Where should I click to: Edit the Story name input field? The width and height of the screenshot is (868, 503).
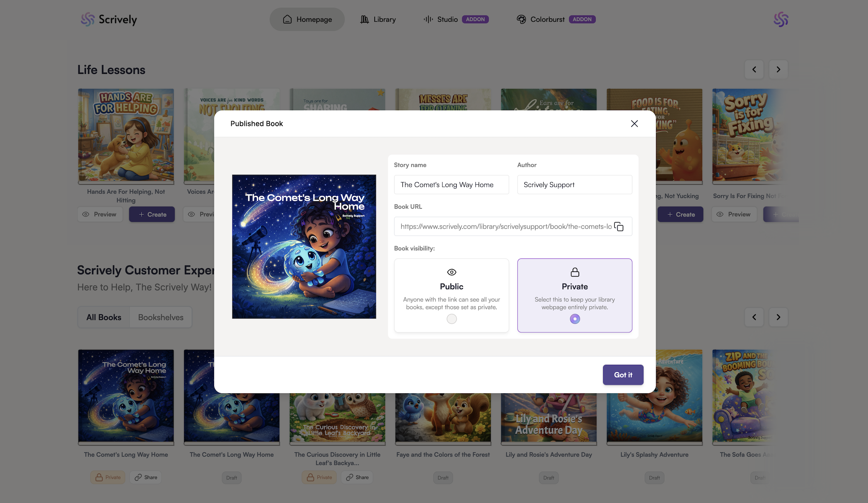[451, 185]
